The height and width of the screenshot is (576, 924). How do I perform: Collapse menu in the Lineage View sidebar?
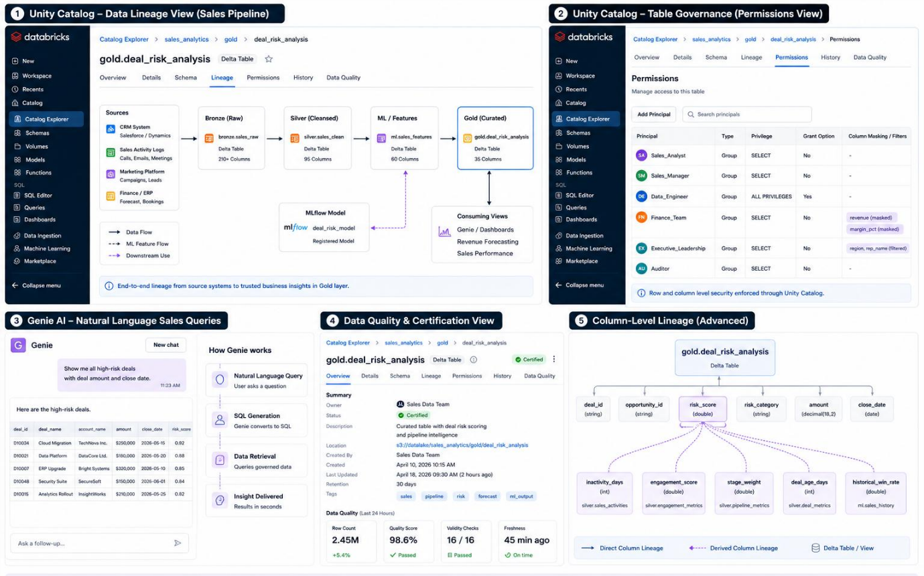pos(37,285)
